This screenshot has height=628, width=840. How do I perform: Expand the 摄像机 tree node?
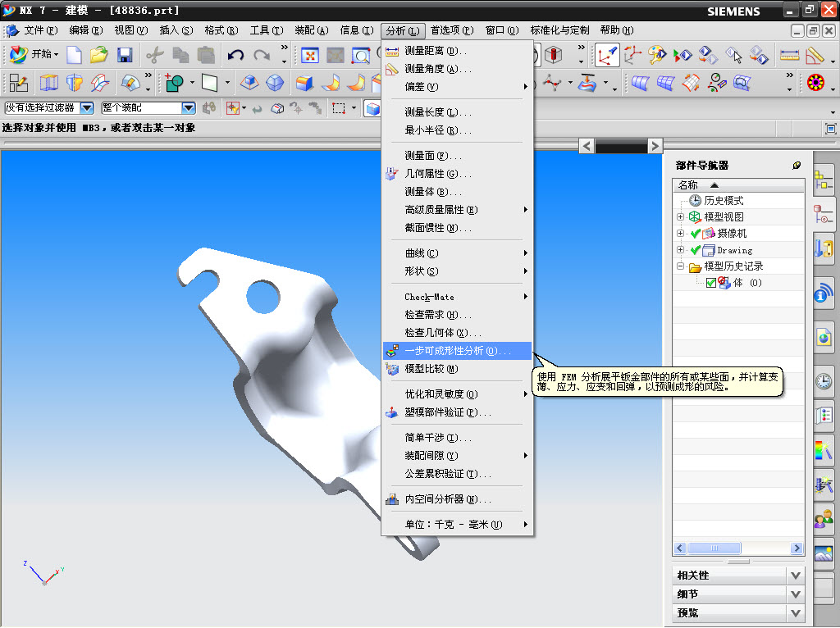(680, 234)
